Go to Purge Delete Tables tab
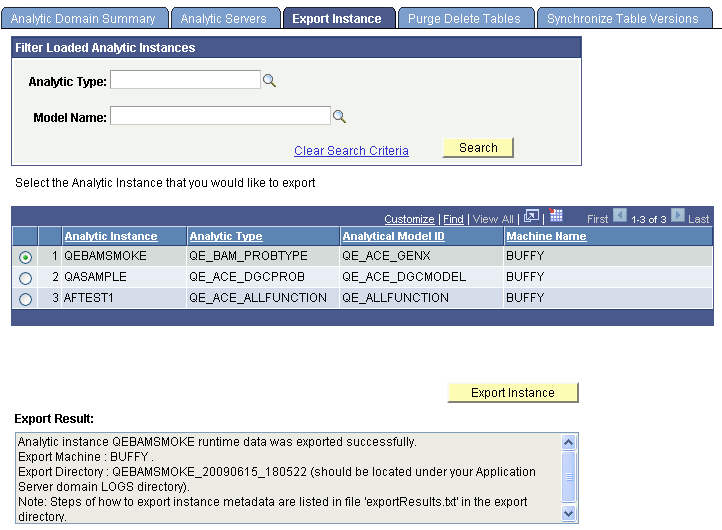The image size is (722, 530). (465, 18)
